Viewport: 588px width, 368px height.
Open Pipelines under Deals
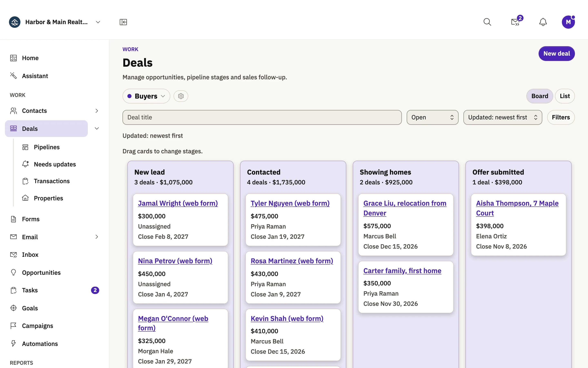(x=47, y=147)
